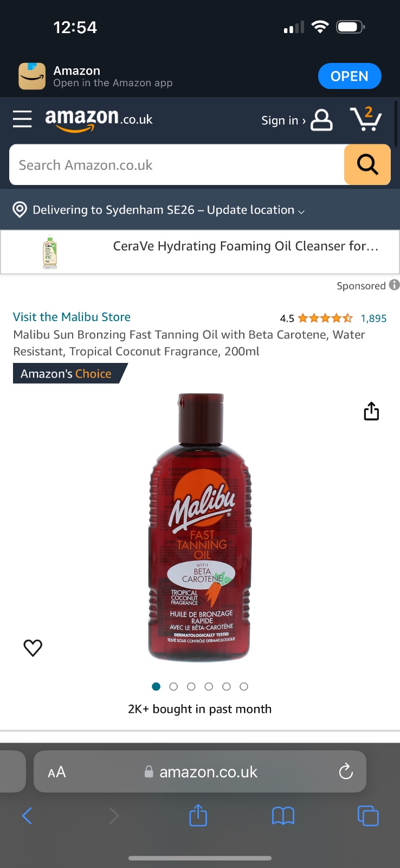Tap the orange search magnifier button
The height and width of the screenshot is (868, 400).
(x=367, y=164)
